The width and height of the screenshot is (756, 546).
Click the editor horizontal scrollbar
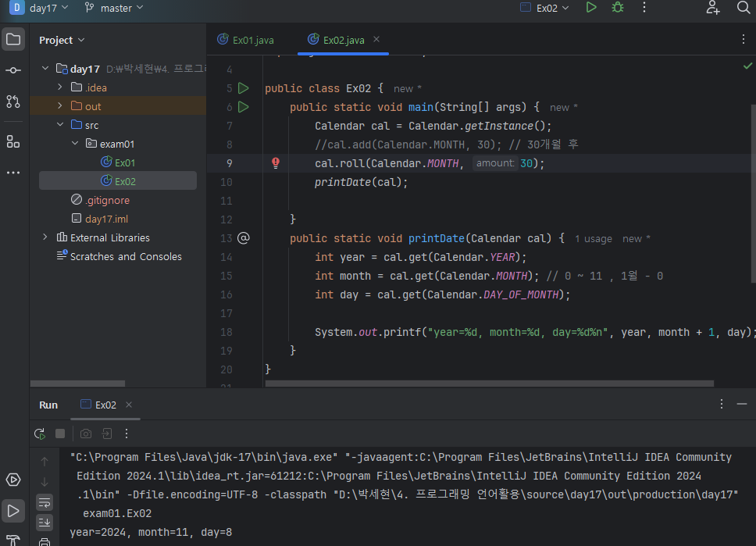489,384
